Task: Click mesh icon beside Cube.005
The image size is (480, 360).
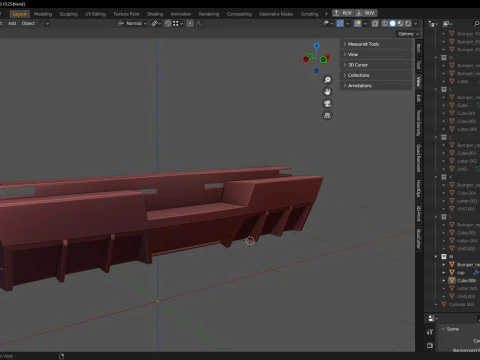Action: (452, 233)
